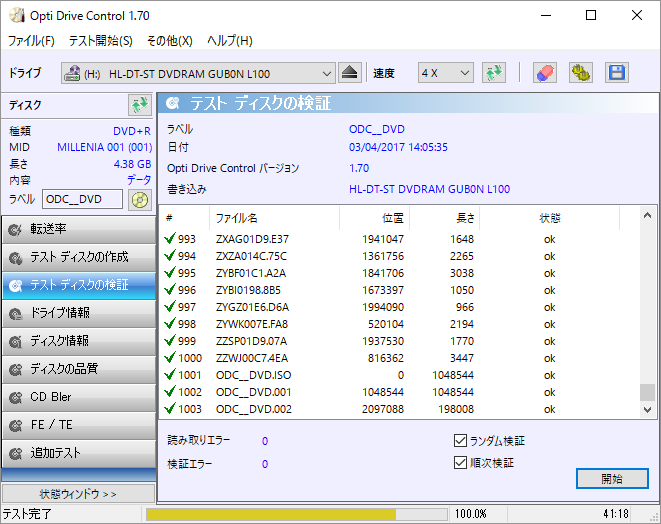Open ディスク情報 sidebar item
Image resolution: width=661 pixels, height=524 pixels.
(x=79, y=341)
